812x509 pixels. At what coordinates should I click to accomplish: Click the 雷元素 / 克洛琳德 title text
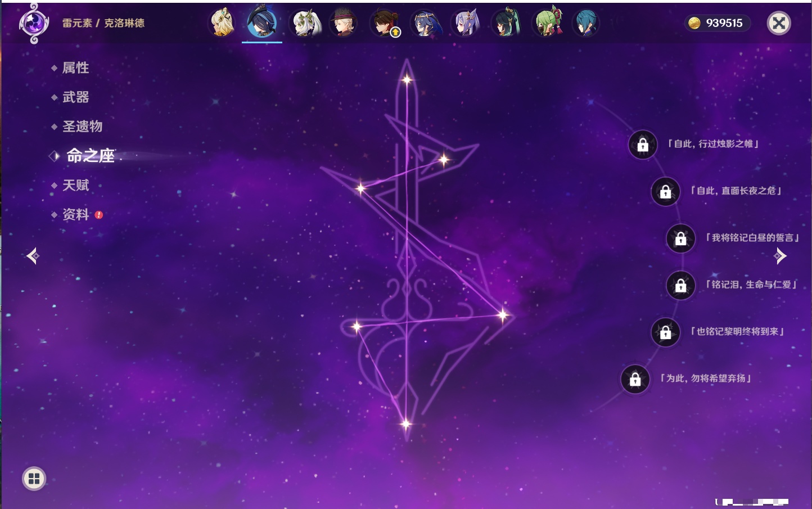coord(103,23)
